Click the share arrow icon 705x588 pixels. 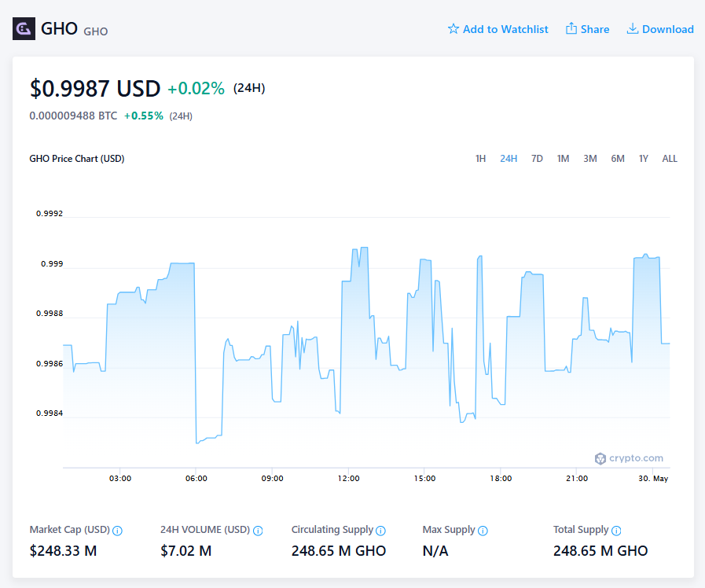tap(571, 28)
